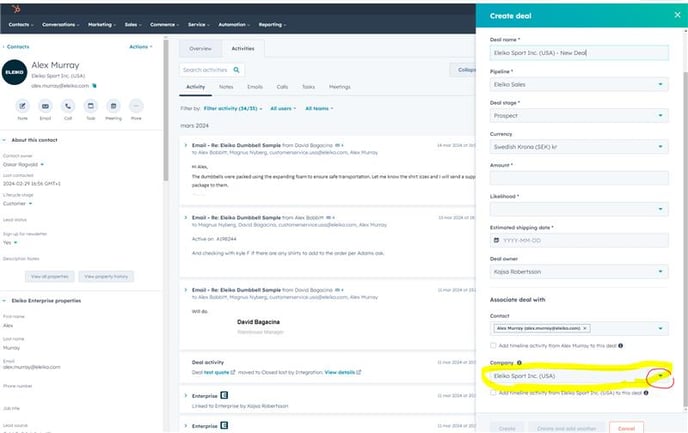The image size is (688, 433).
Task: Check Add timeline activity from Eleiko Sport Inc.
Action: (x=494, y=393)
